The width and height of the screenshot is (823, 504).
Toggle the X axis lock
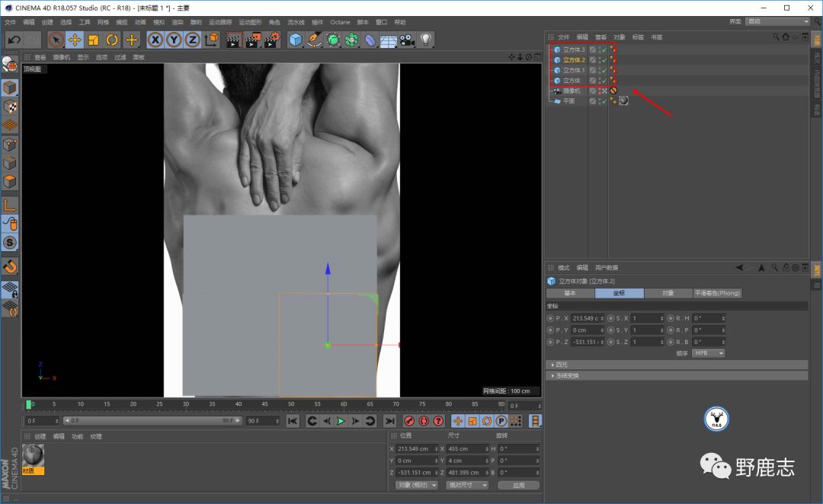coord(155,40)
